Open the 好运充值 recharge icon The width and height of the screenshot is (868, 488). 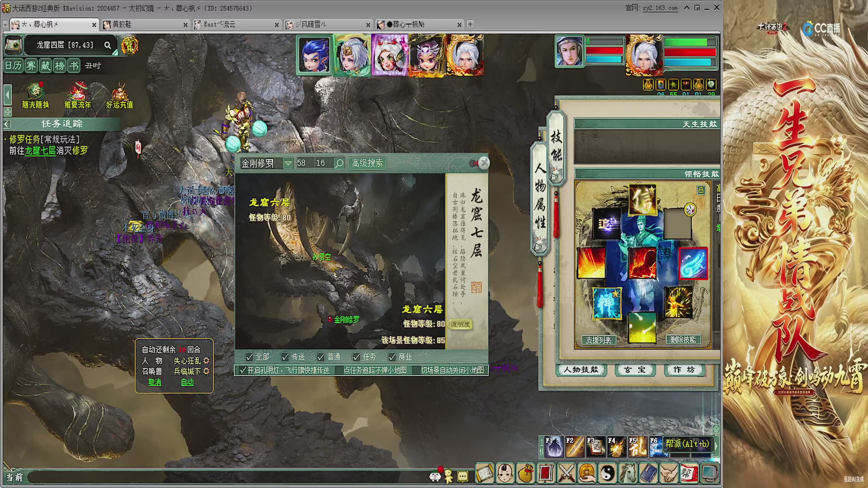pos(119,95)
